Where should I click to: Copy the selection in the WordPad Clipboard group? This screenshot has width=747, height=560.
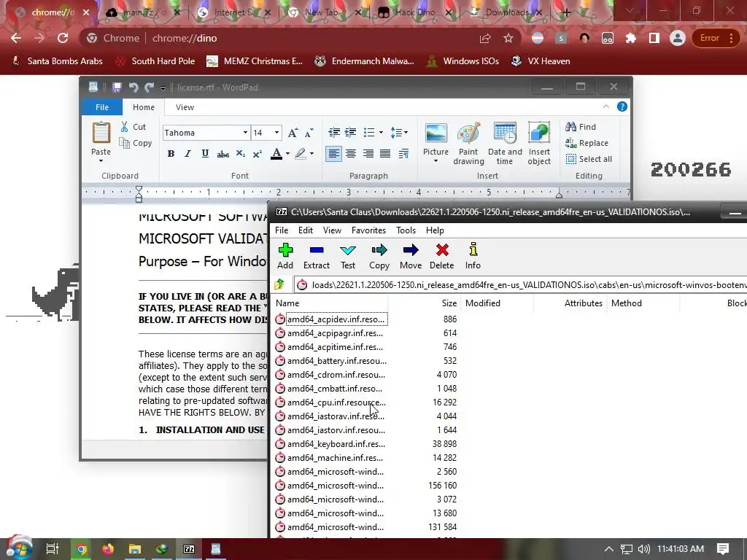point(135,143)
